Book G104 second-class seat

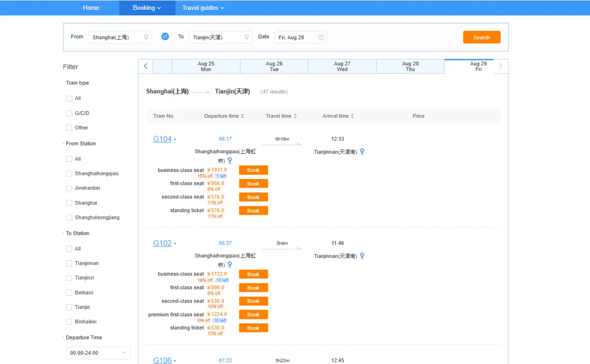tap(254, 197)
